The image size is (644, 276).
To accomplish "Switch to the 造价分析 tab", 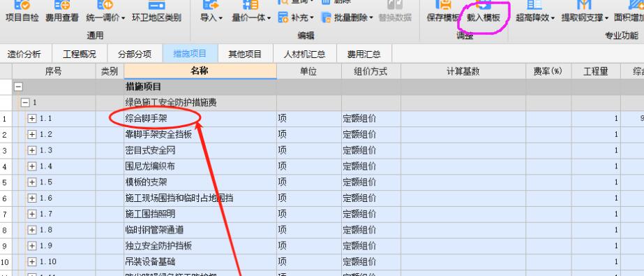I will coord(24,54).
